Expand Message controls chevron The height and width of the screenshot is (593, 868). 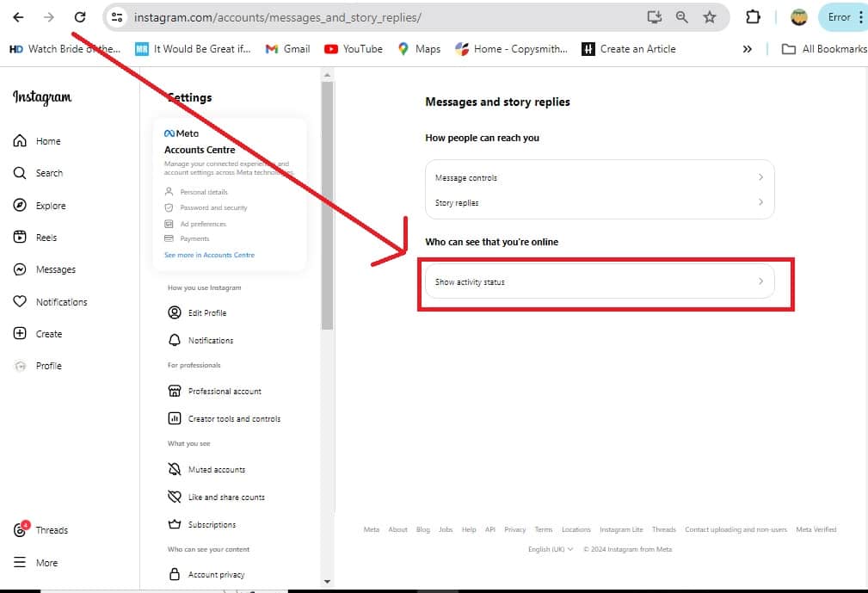pyautogui.click(x=760, y=177)
